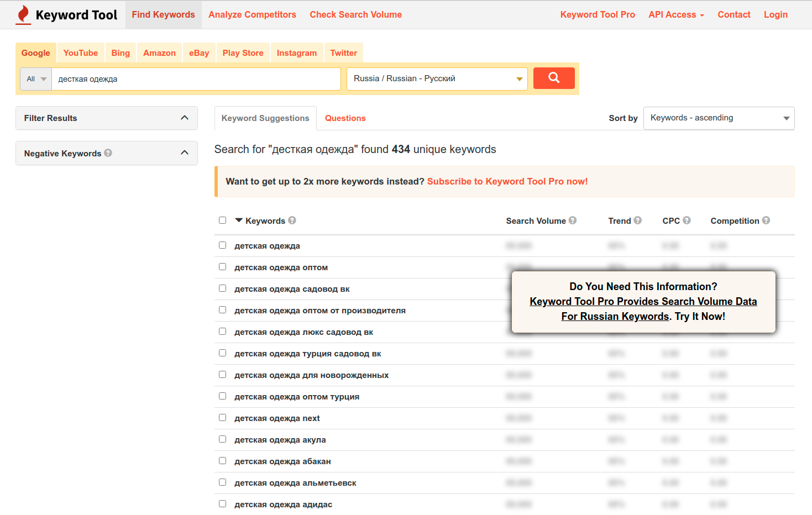This screenshot has width=812, height=515.
Task: Check the 'детская одежда абакан' checkbox
Action: pos(222,461)
